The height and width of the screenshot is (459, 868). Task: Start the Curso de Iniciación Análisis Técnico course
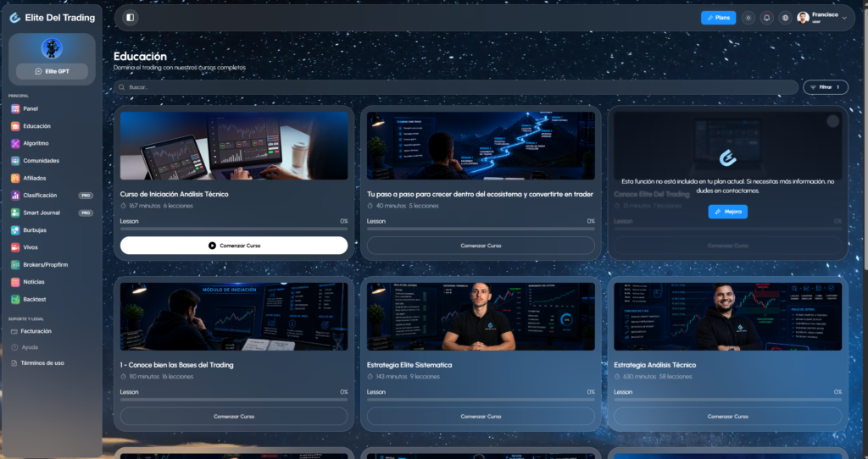pyautogui.click(x=234, y=246)
